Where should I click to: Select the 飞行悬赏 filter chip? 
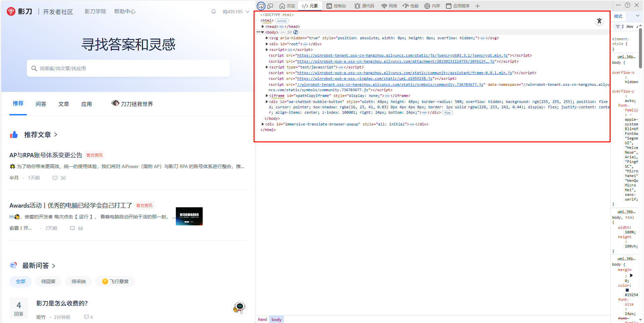(115, 281)
